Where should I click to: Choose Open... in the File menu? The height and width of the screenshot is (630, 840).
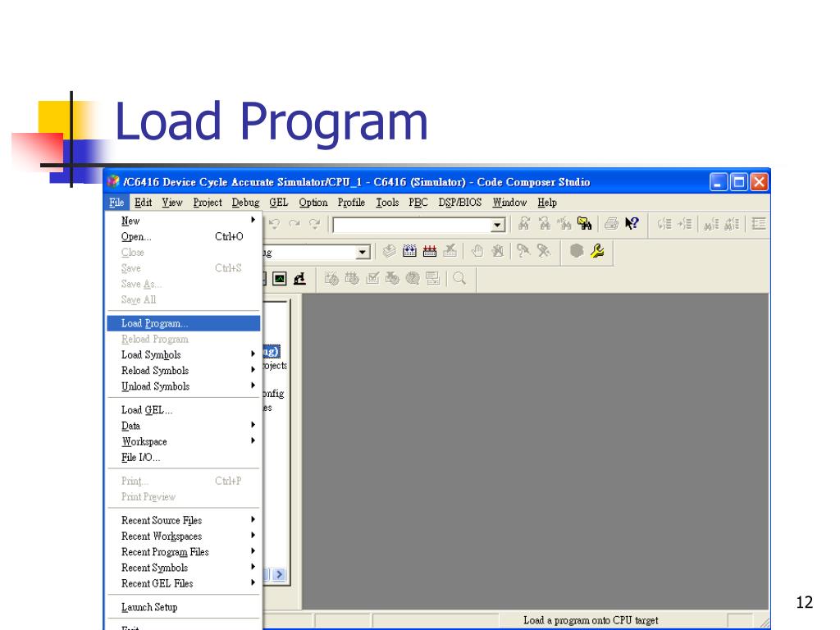click(183, 236)
